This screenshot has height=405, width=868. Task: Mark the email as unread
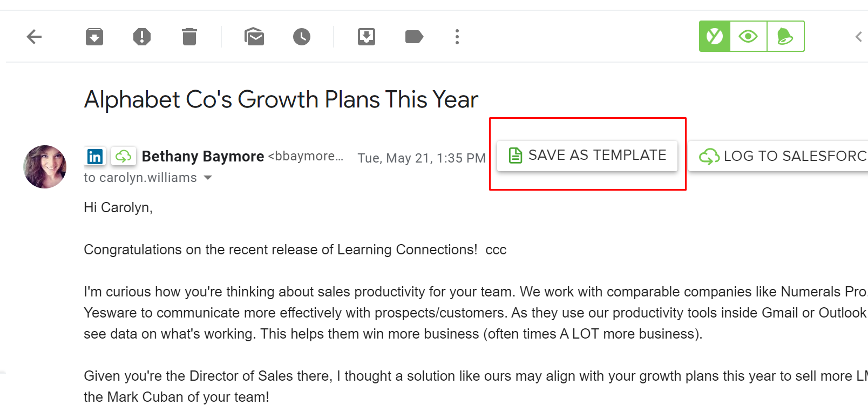pos(254,37)
